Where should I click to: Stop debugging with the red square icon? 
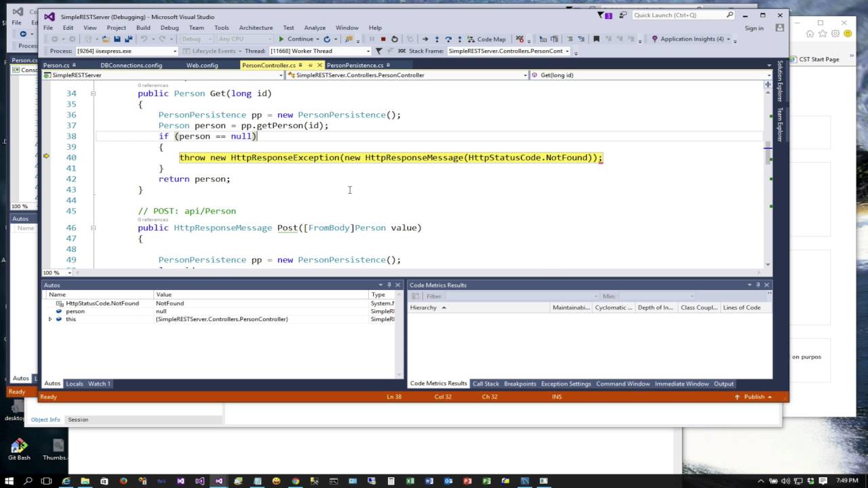point(383,39)
